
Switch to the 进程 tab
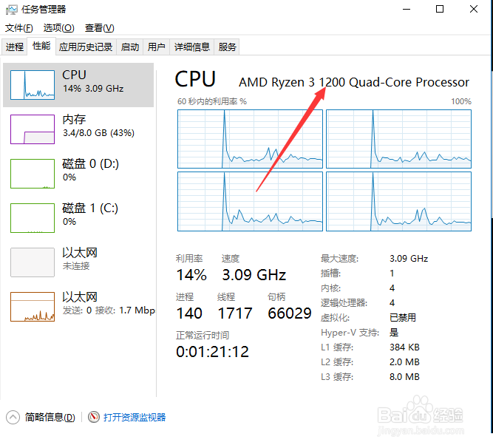15,47
